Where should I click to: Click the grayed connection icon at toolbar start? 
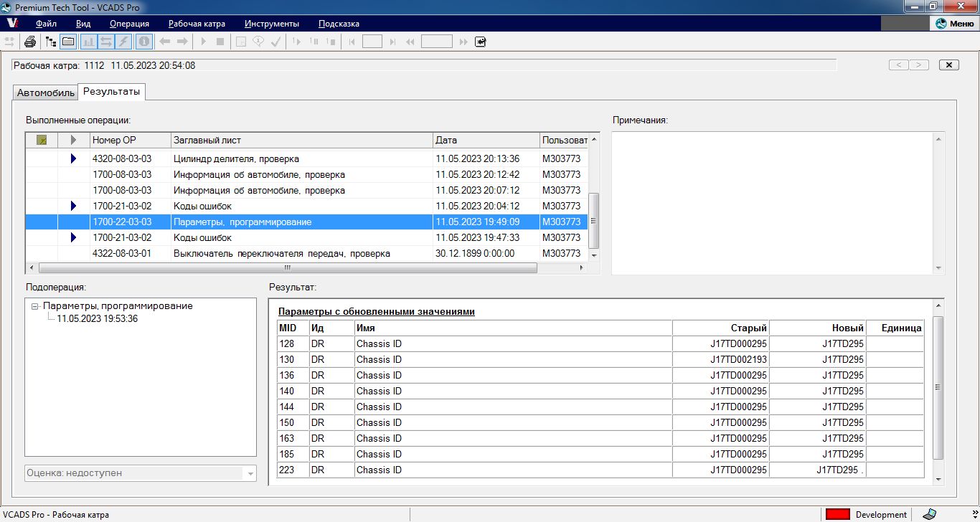9,42
